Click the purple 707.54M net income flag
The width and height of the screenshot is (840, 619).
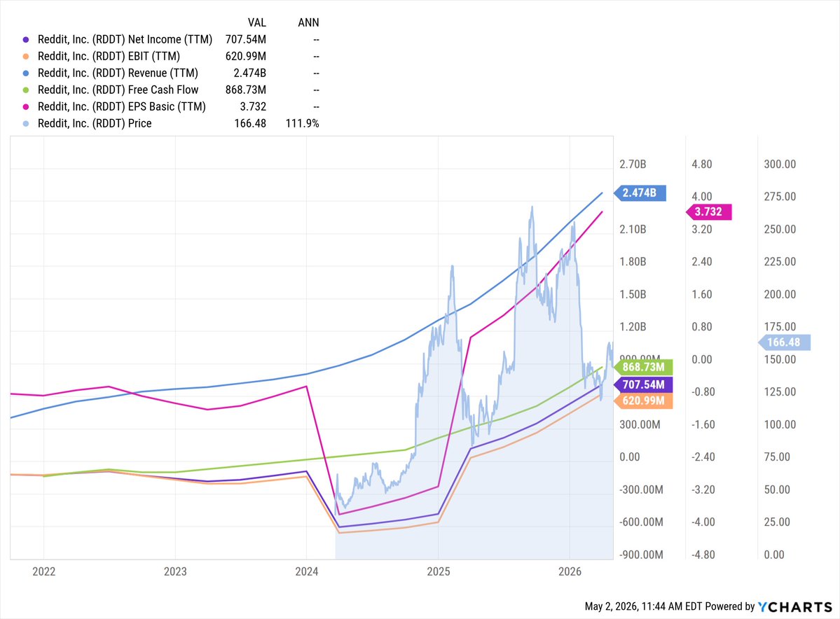(643, 384)
